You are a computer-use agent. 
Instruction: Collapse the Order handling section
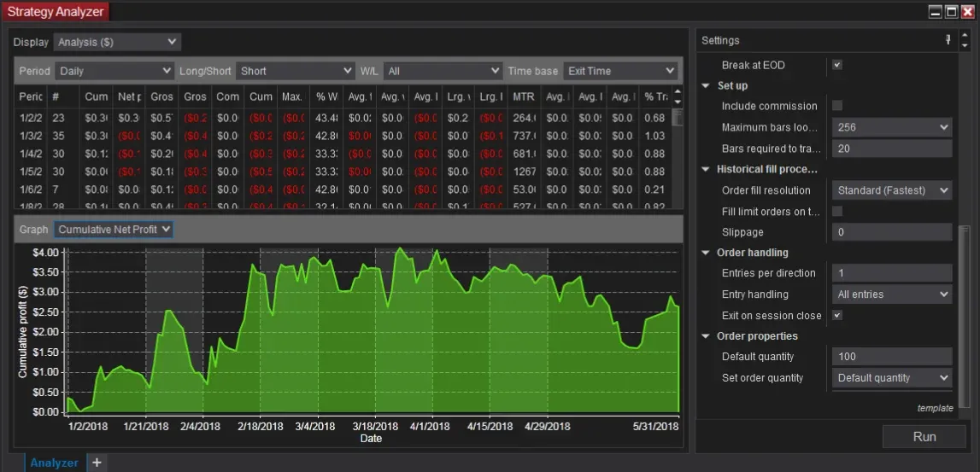click(706, 253)
